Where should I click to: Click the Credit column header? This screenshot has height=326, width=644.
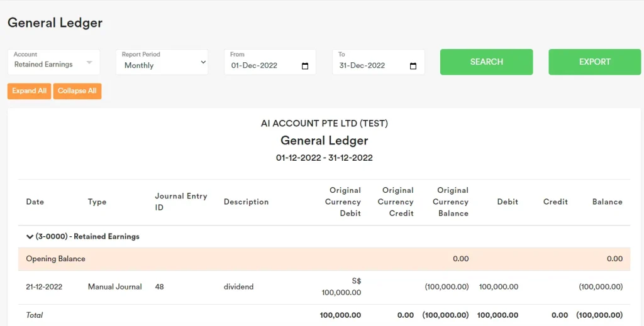(555, 202)
